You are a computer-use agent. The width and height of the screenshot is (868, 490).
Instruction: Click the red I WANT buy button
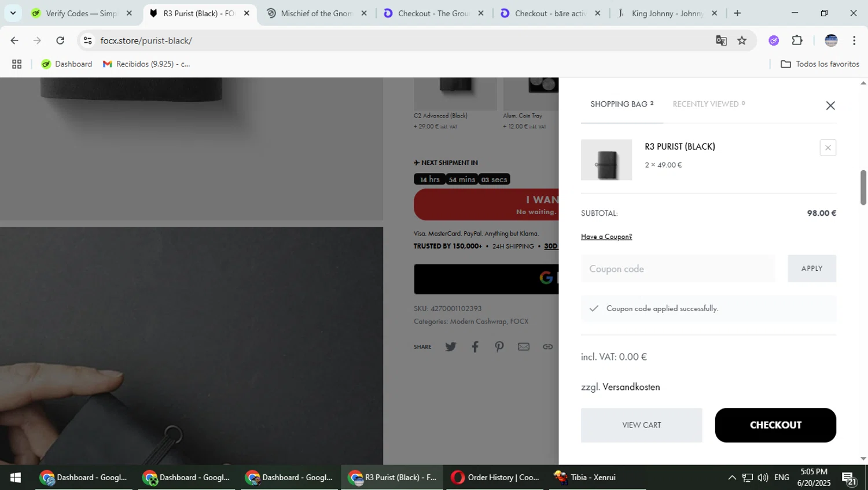point(486,204)
